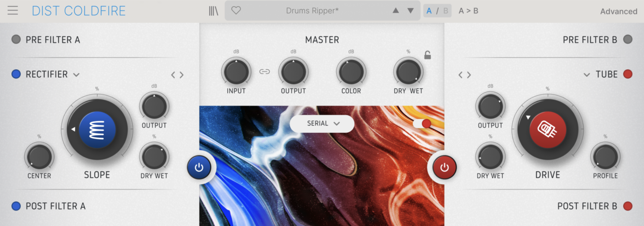Click the master Color knob
The image size is (644, 226).
pyautogui.click(x=351, y=71)
